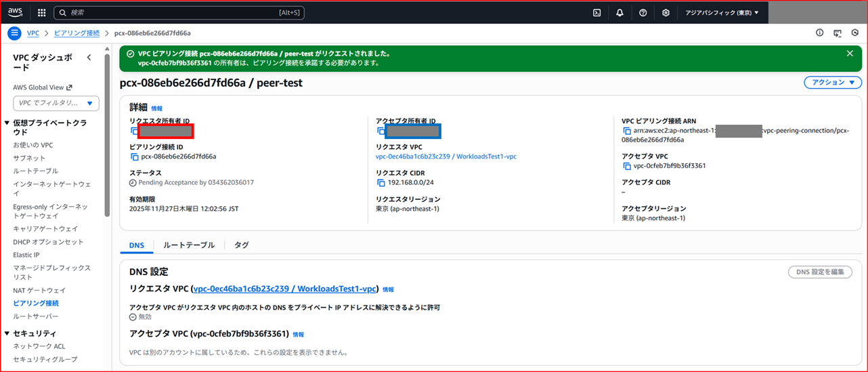The height and width of the screenshot is (372, 868).
Task: Click the Pending Acceptance status text
Action: coord(196,183)
